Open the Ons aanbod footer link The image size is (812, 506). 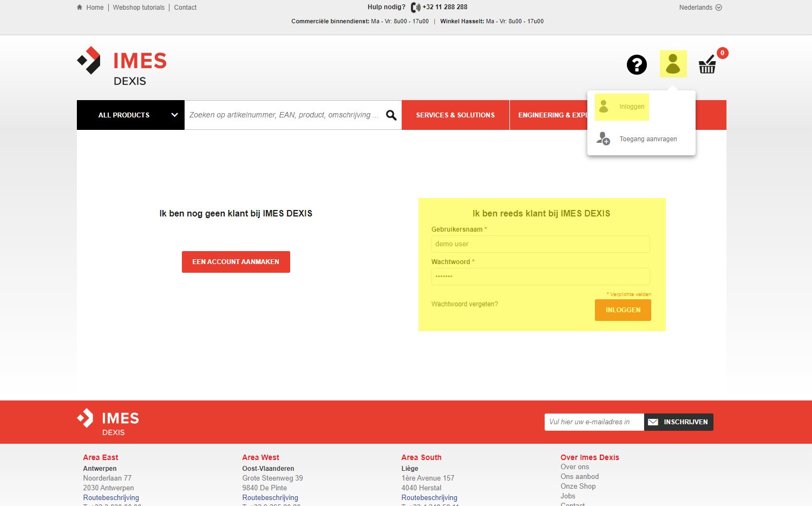point(580,477)
